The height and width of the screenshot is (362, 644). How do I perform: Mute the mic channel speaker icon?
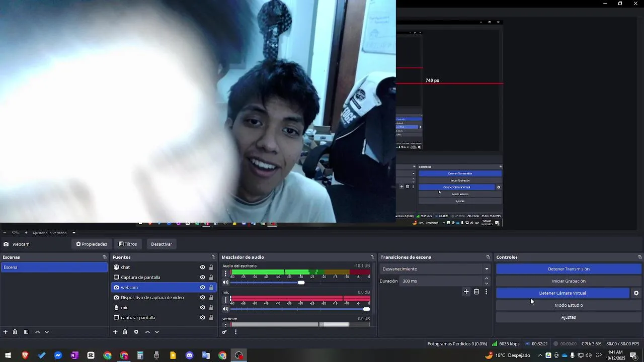coord(225,309)
